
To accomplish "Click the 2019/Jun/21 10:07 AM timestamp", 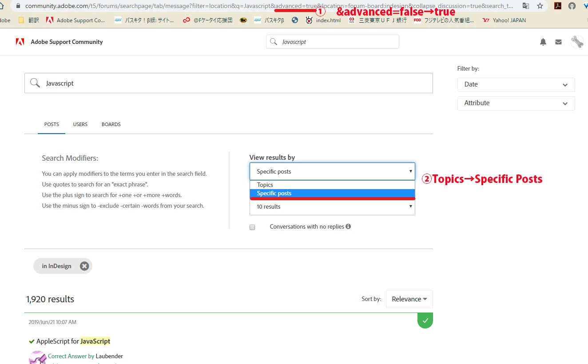I will tap(52, 322).
